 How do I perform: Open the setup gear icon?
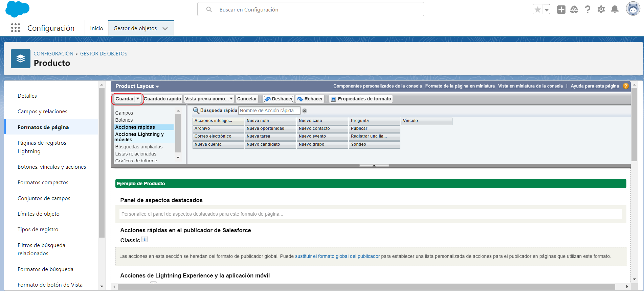[x=601, y=9]
